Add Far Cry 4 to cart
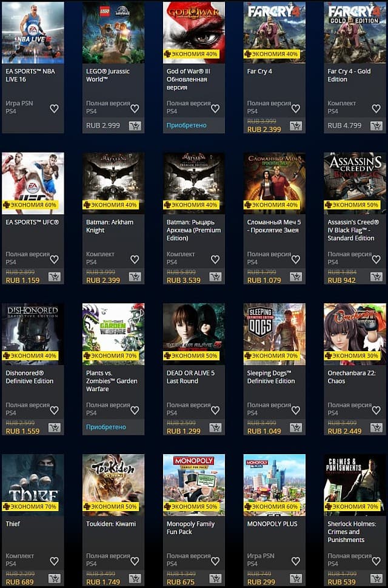This screenshot has height=588, width=388. point(296,126)
